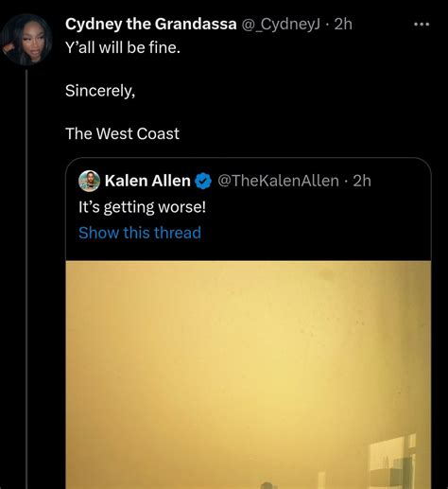Open the three-dot more options menu
Image resolution: width=448 pixels, height=489 pixels.
(422, 25)
